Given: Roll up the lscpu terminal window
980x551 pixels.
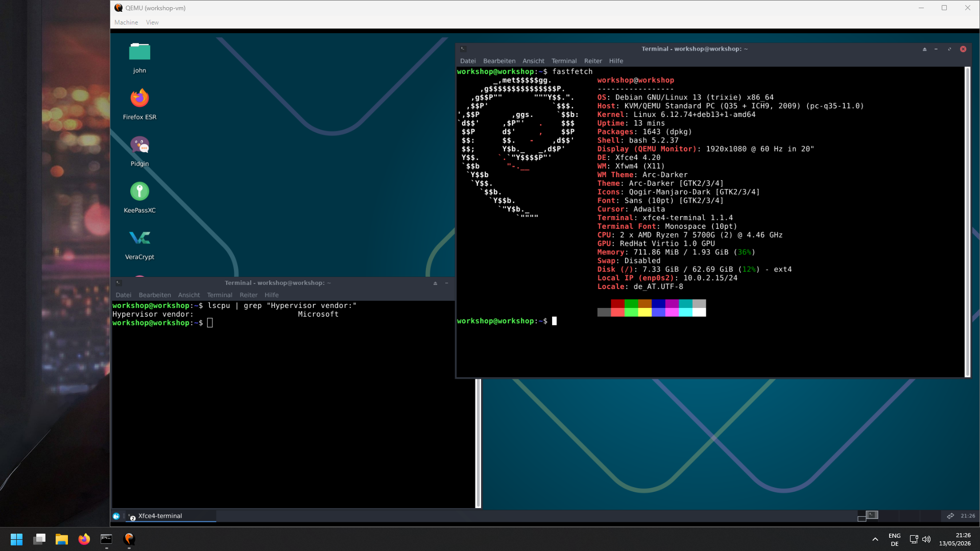Looking at the screenshot, I should (435, 283).
